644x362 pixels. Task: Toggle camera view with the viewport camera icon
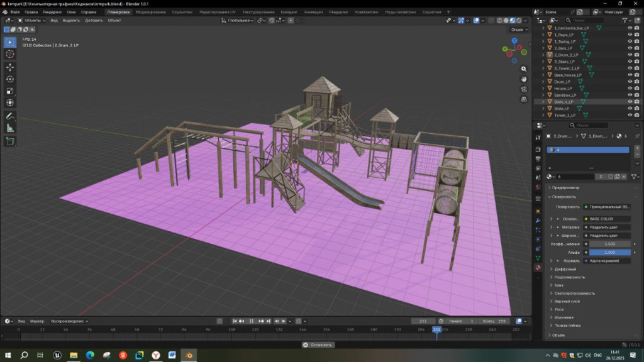pos(525,89)
